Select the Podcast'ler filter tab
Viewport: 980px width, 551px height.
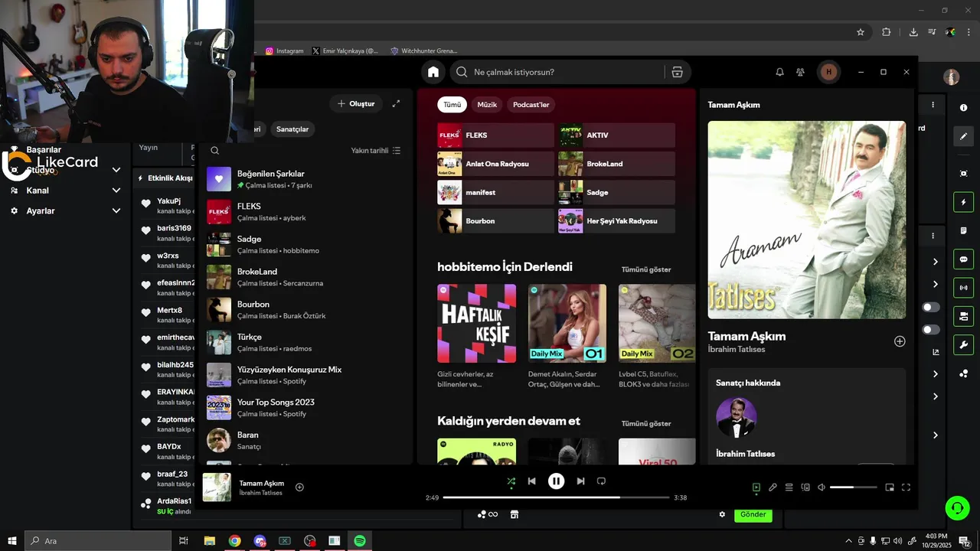tap(531, 105)
